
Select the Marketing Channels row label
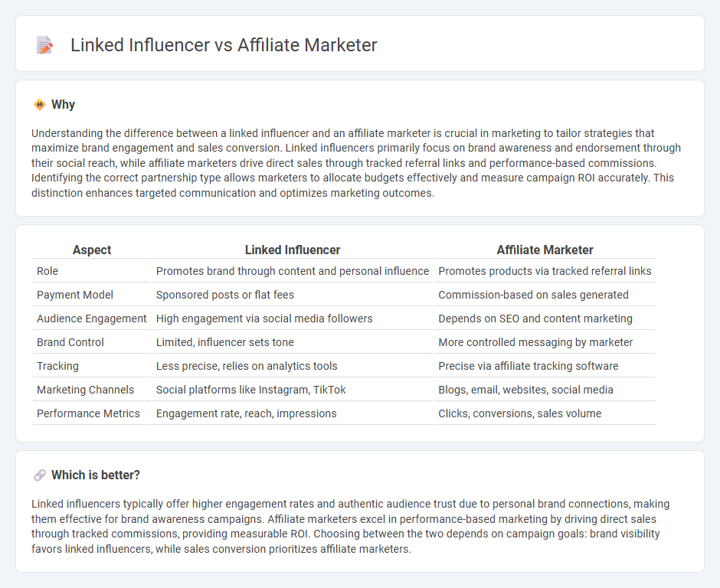tap(86, 390)
